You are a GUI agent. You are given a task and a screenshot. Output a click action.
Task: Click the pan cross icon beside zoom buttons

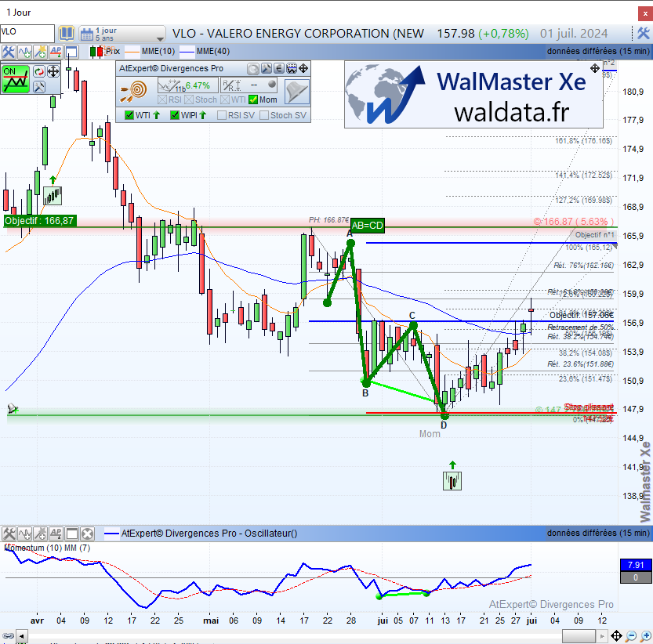click(616, 636)
